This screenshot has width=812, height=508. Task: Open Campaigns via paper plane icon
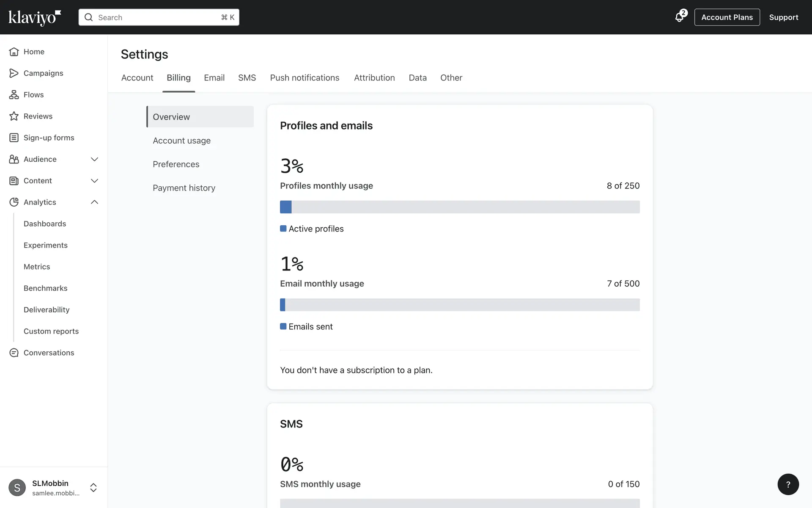coord(14,73)
